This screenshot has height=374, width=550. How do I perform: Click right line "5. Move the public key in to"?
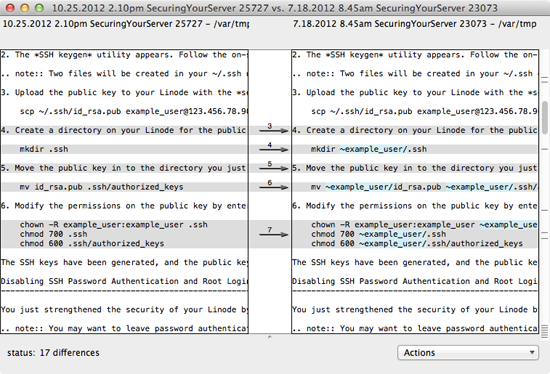(x=415, y=168)
